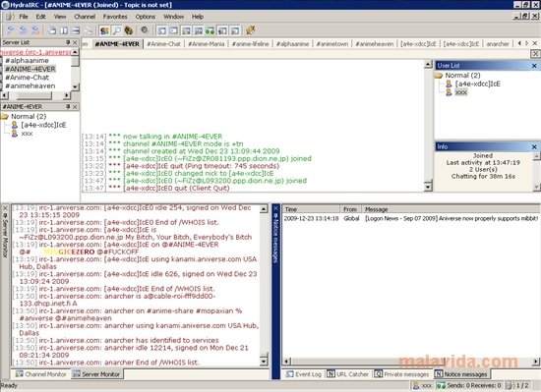541x392 pixels.
Task: Select #alphaanime in Server List
Action: (x=27, y=61)
